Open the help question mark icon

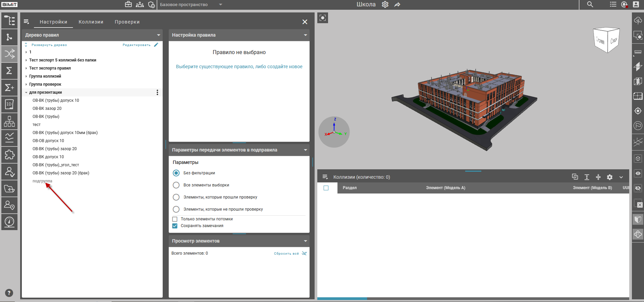(9, 293)
